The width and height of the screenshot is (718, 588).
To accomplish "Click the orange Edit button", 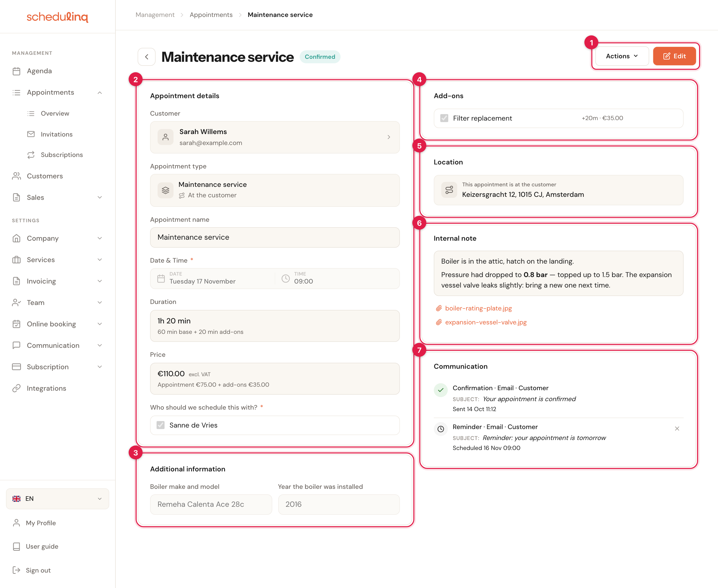I will [674, 56].
